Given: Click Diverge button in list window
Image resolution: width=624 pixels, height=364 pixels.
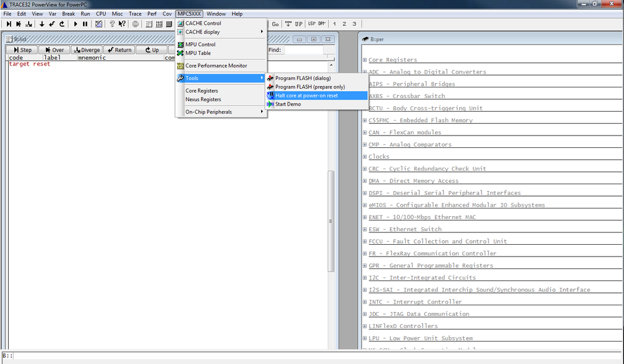Looking at the screenshot, I should click(x=87, y=50).
